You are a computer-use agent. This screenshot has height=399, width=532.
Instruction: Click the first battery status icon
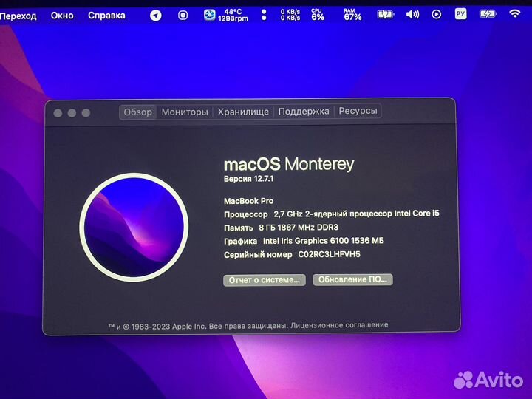tap(385, 15)
